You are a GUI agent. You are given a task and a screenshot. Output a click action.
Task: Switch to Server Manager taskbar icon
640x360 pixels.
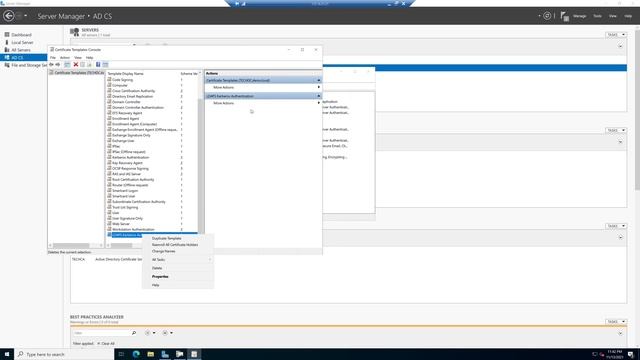[x=165, y=354]
